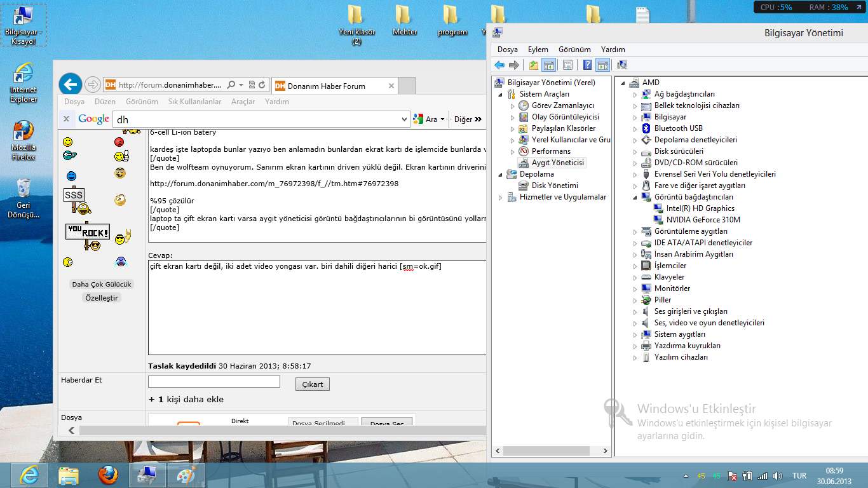This screenshot has width=868, height=488.
Task: Toggle the show/hide action pane toolbar icon
Action: click(x=602, y=65)
